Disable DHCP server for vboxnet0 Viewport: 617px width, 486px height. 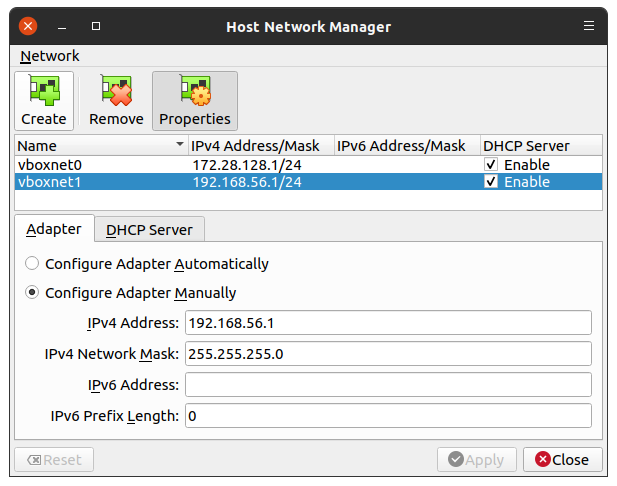click(x=491, y=164)
